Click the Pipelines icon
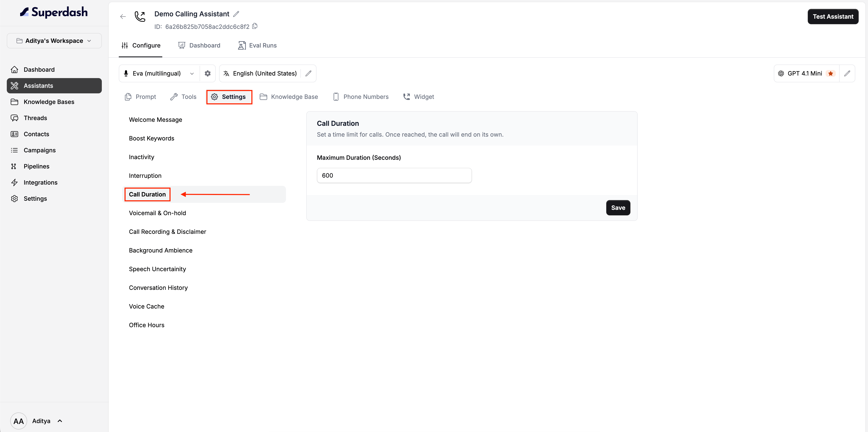The image size is (868, 432). (14, 167)
